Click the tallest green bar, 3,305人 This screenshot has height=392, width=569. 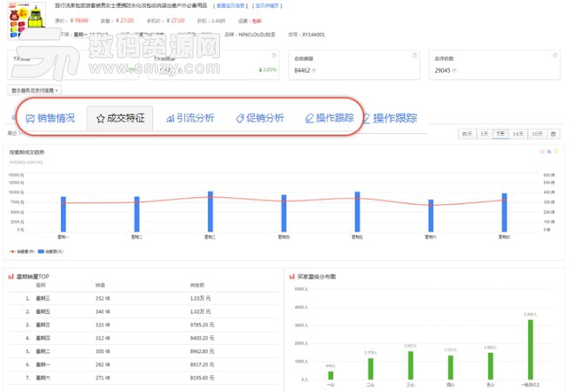click(x=530, y=349)
